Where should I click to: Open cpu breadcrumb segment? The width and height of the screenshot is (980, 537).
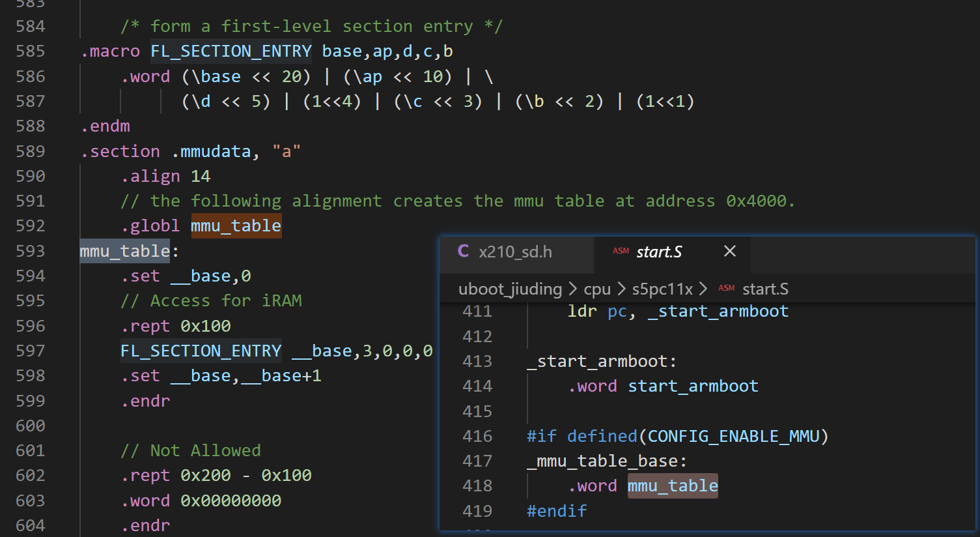pos(597,289)
